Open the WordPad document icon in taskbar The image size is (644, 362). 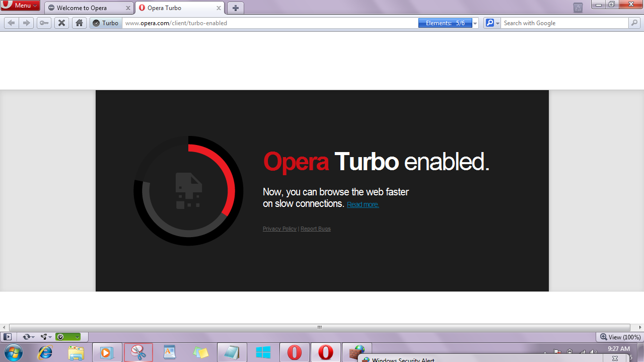tap(169, 353)
